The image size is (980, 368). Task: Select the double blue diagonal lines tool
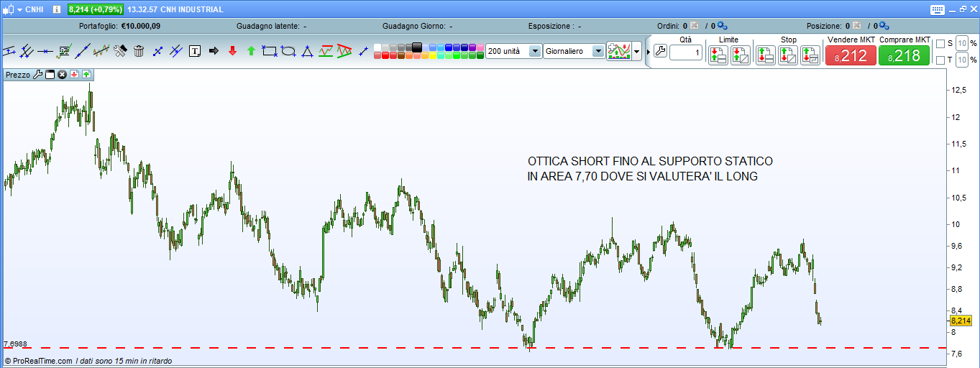click(176, 51)
